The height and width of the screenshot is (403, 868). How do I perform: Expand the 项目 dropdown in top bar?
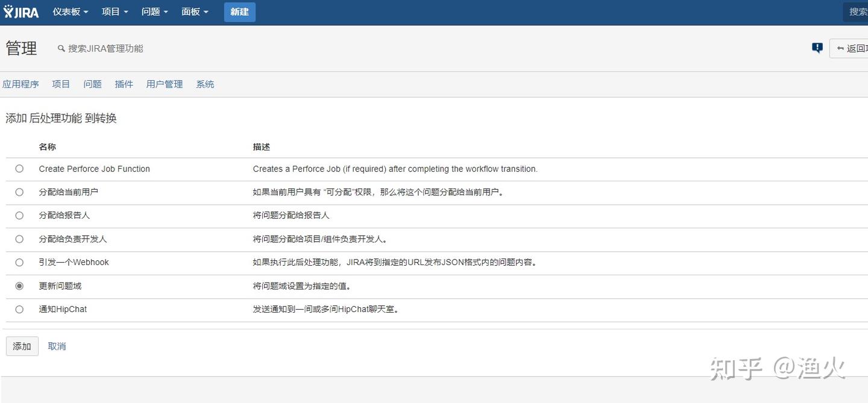pyautogui.click(x=115, y=12)
